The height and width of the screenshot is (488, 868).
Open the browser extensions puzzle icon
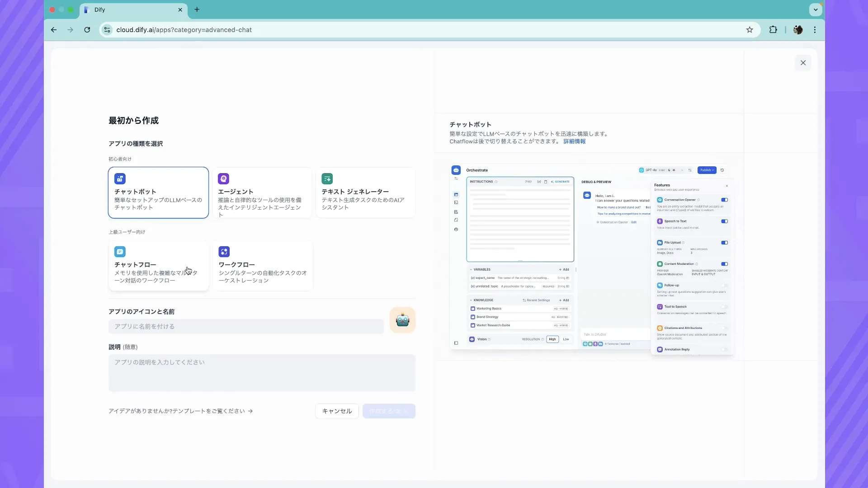point(773,30)
